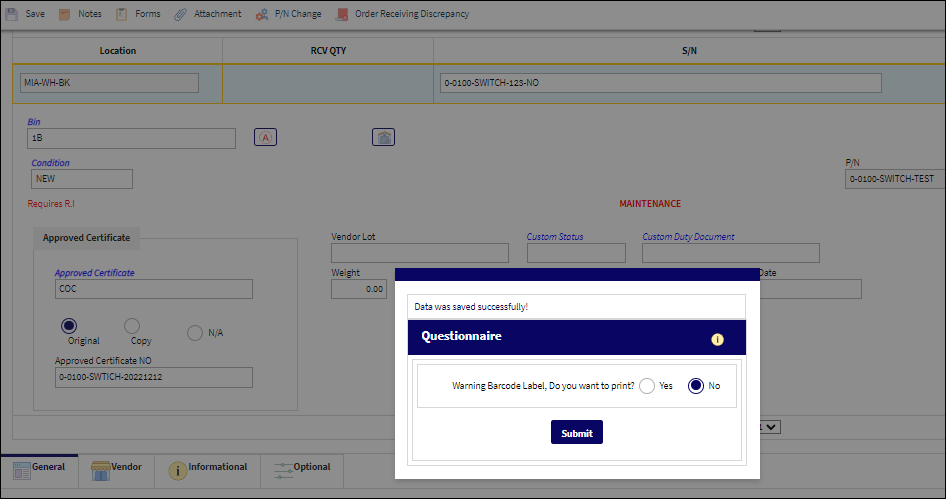946x499 pixels.
Task: Open Order Receiving Discrepancy
Action: (x=402, y=14)
